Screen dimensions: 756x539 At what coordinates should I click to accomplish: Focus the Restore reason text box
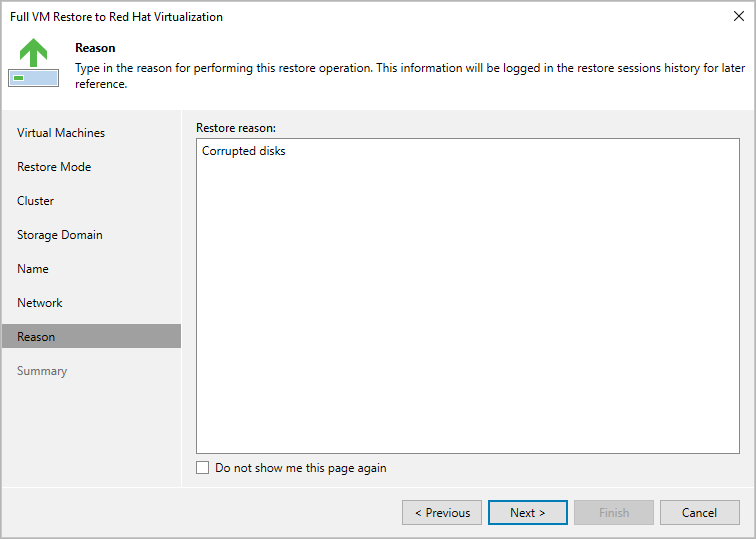click(468, 296)
